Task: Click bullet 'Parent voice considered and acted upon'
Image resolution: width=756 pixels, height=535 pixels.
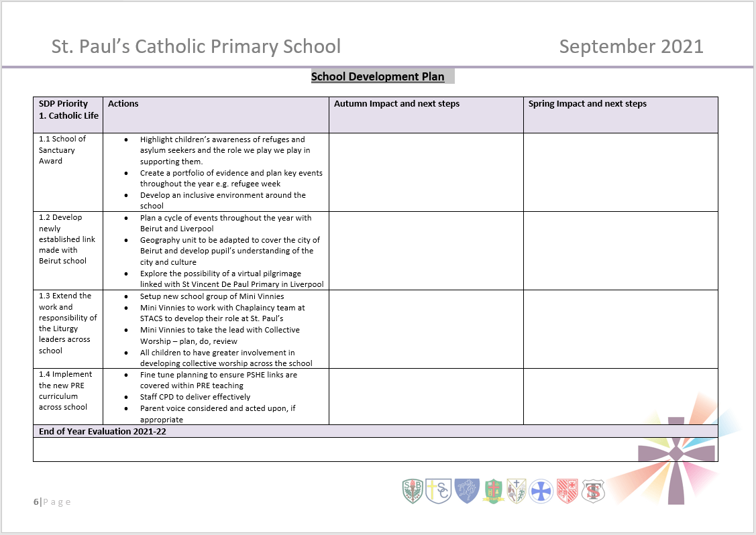Action: coord(218,414)
